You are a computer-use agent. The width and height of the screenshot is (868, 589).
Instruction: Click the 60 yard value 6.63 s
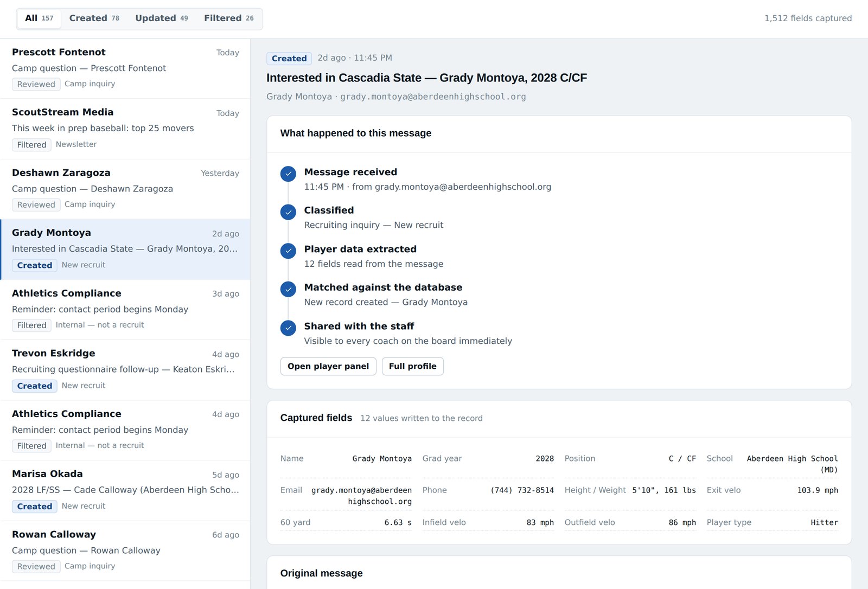click(x=398, y=522)
